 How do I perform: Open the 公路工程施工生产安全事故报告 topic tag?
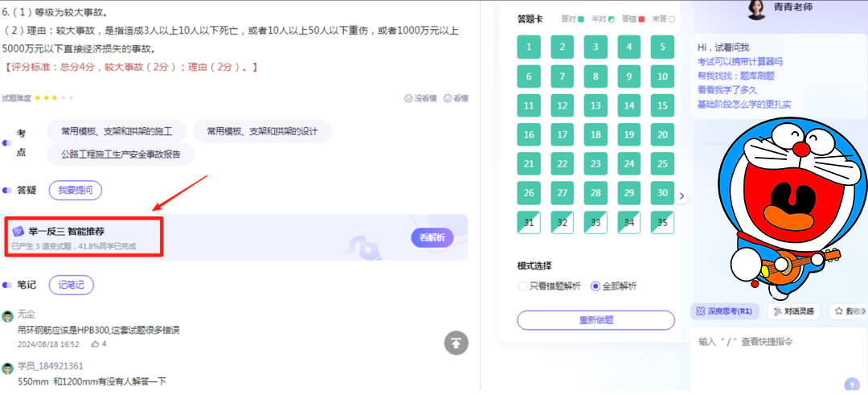tap(121, 154)
